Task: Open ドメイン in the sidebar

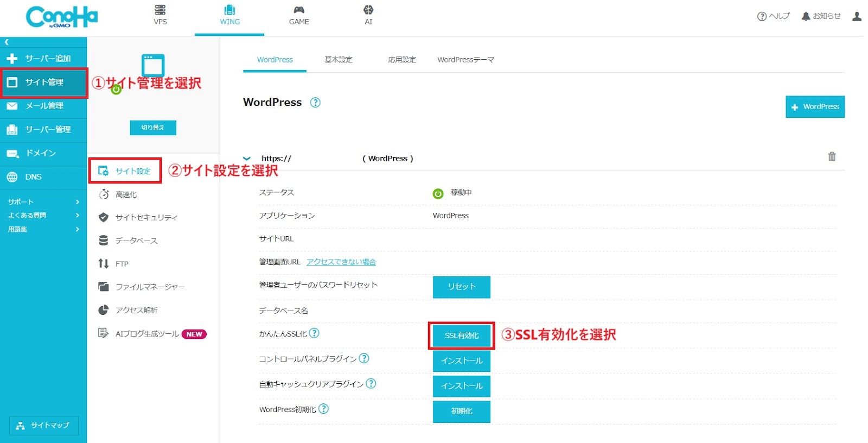Action: pos(43,153)
